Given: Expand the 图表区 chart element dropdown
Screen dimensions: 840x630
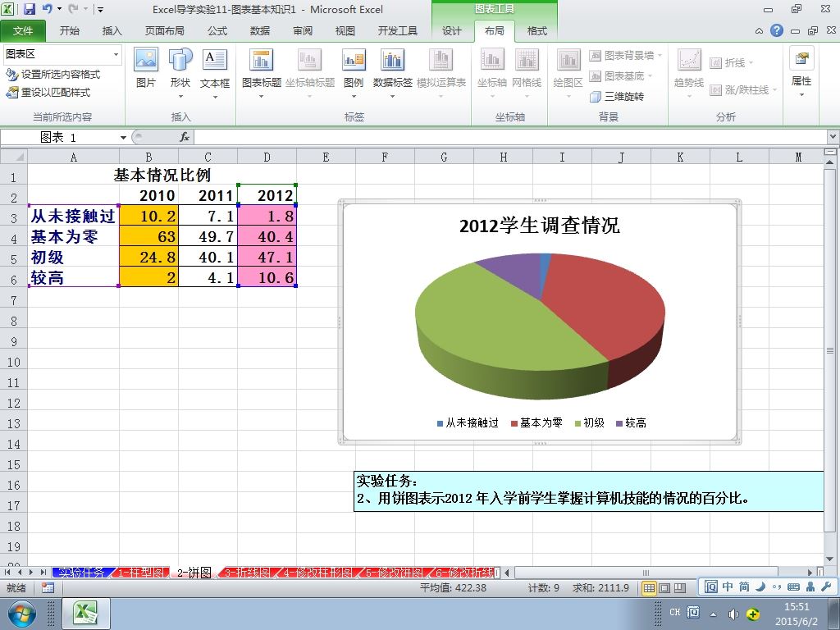Looking at the screenshot, I should 116,55.
